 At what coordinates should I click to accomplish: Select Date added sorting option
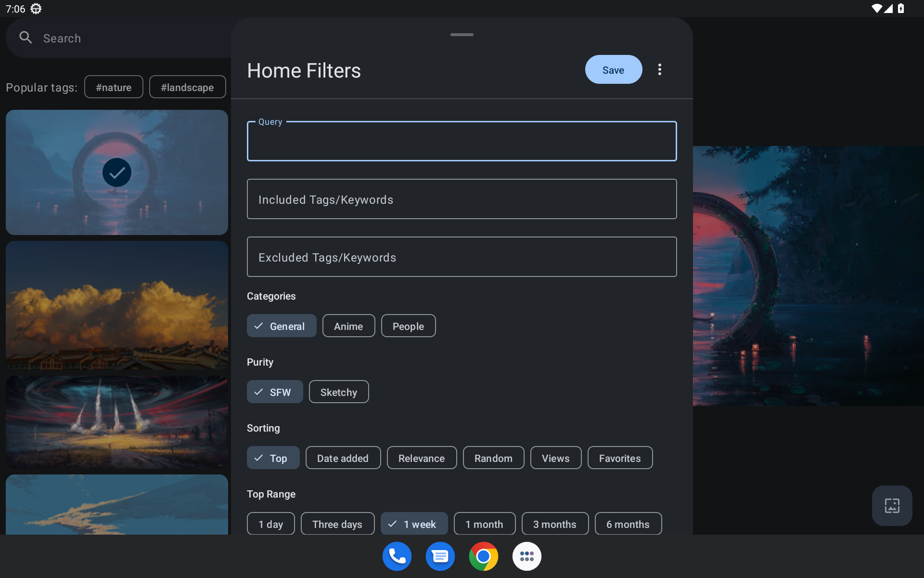pyautogui.click(x=343, y=458)
